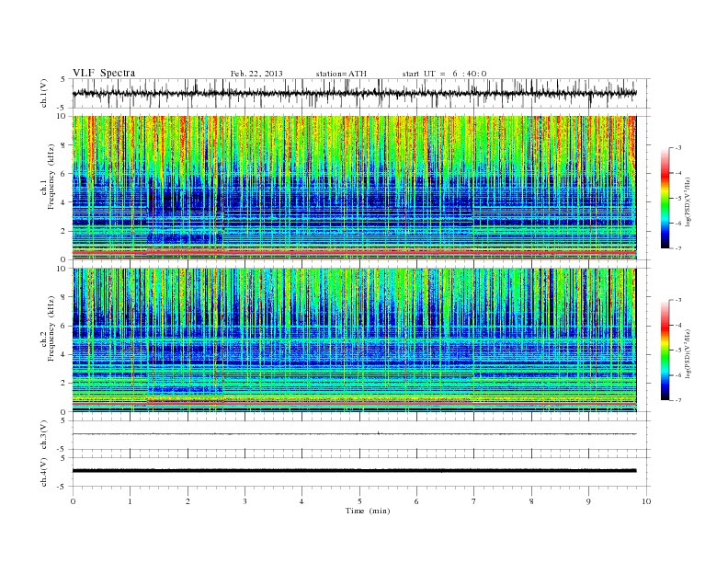Select the "start UT = 6 :40: 0" text
The width and height of the screenshot is (728, 563).
(x=444, y=74)
